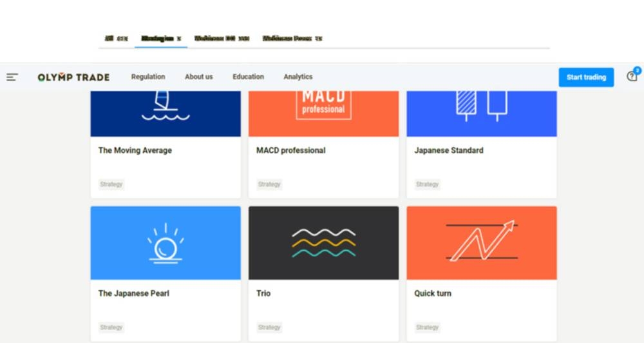Switch to the All tab
644x343 pixels.
[116, 39]
